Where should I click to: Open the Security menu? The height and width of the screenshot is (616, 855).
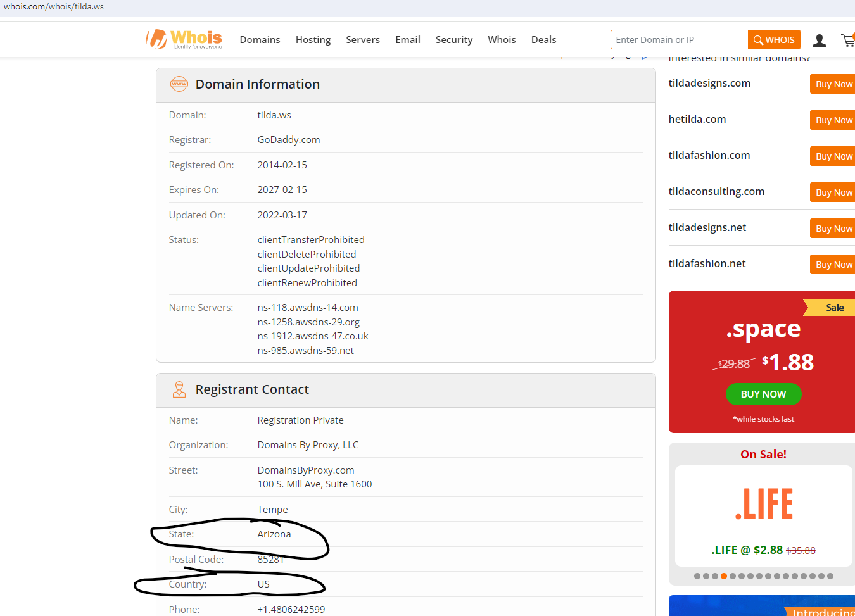coord(453,40)
